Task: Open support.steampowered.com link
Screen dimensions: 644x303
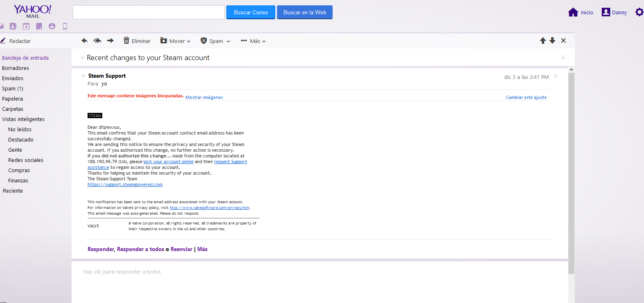Action: (x=125, y=184)
